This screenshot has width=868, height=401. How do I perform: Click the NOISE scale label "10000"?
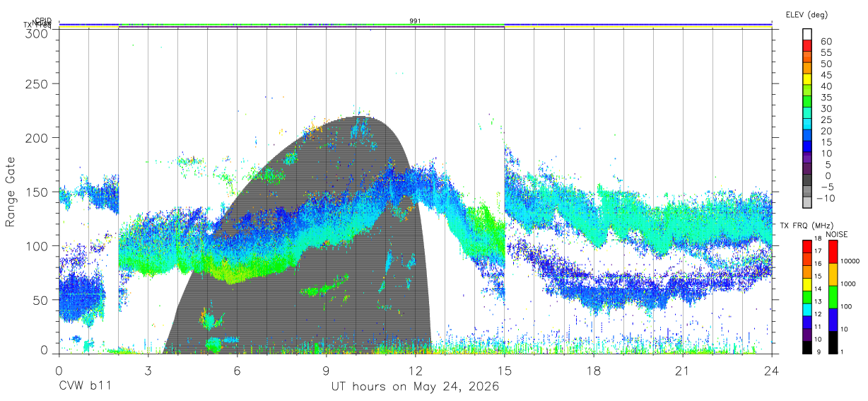pos(851,262)
